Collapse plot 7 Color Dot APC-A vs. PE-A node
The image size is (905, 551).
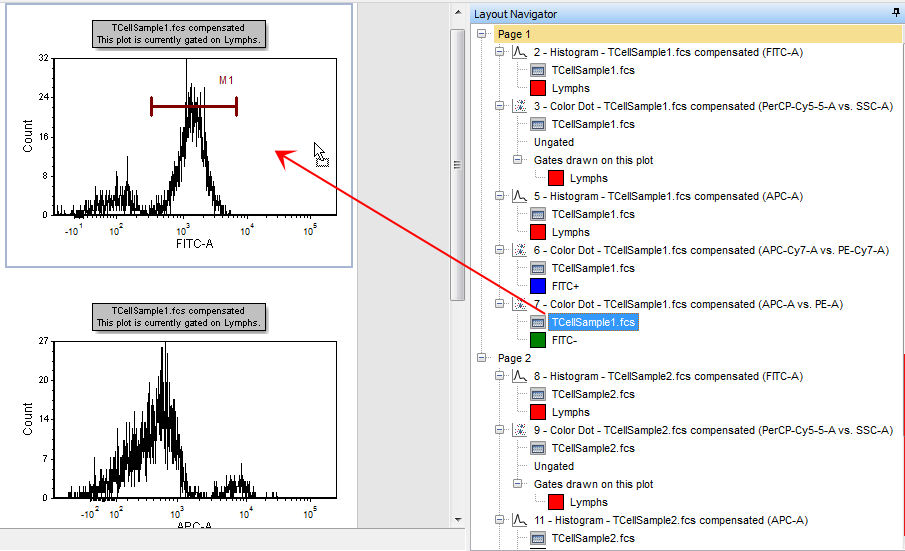[501, 304]
